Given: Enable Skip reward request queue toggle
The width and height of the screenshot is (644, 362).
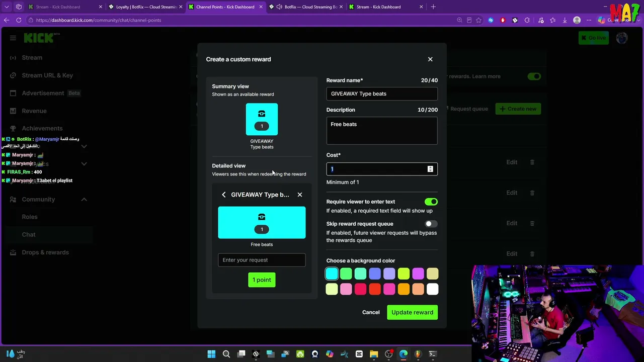Looking at the screenshot, I should click(x=431, y=224).
